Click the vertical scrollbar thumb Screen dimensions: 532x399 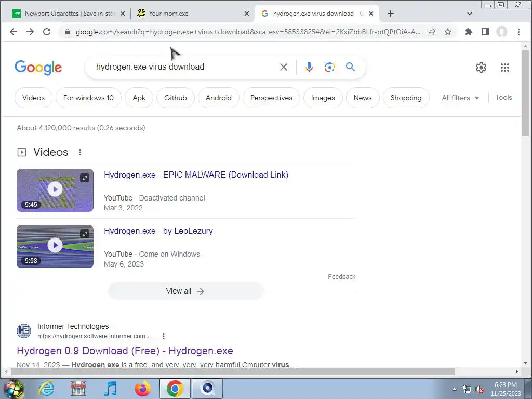tap(526, 94)
